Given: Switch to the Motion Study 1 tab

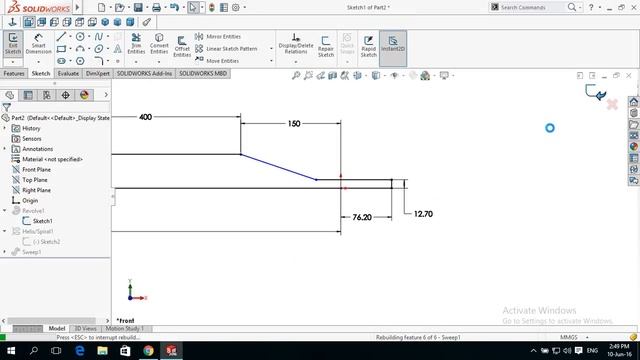Looking at the screenshot, I should pyautogui.click(x=125, y=329).
